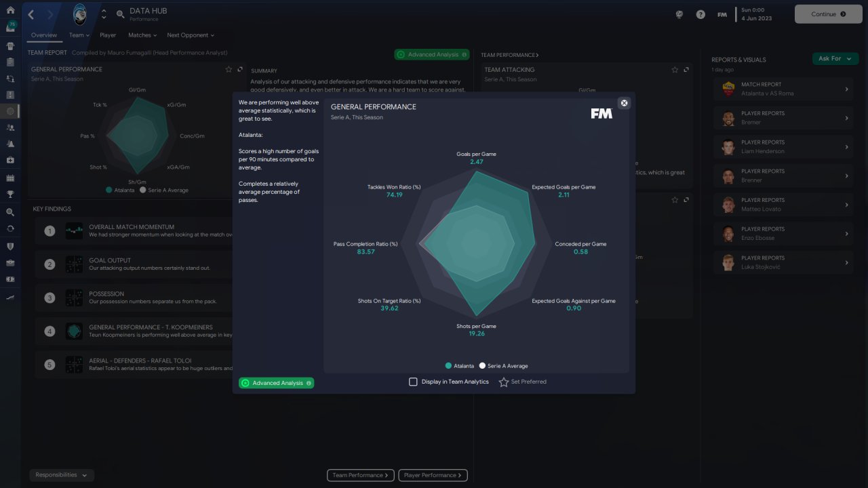Screen dimensions: 868x488
Task: Favourite the Team Attacking panel star
Action: coord(675,69)
